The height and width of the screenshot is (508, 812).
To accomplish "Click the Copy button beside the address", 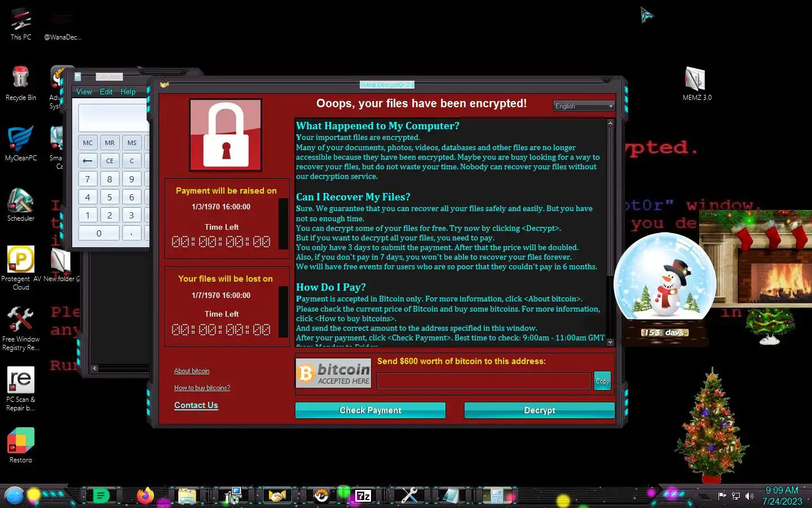I will tap(602, 381).
